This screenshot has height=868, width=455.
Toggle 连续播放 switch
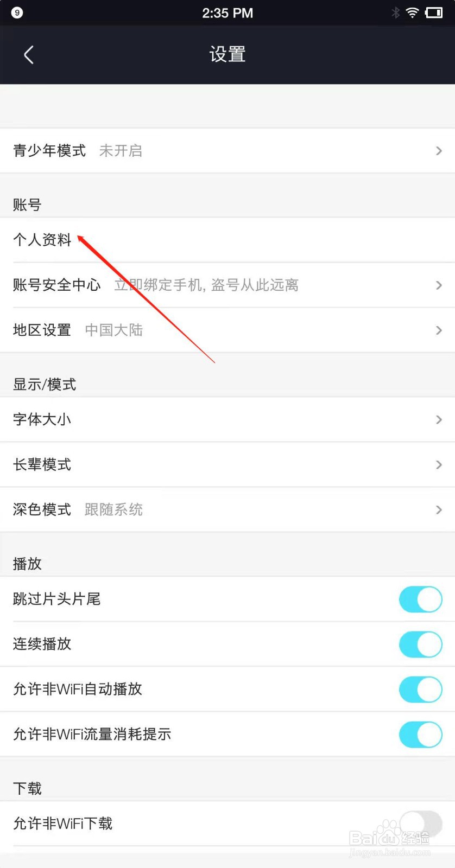pyautogui.click(x=421, y=644)
